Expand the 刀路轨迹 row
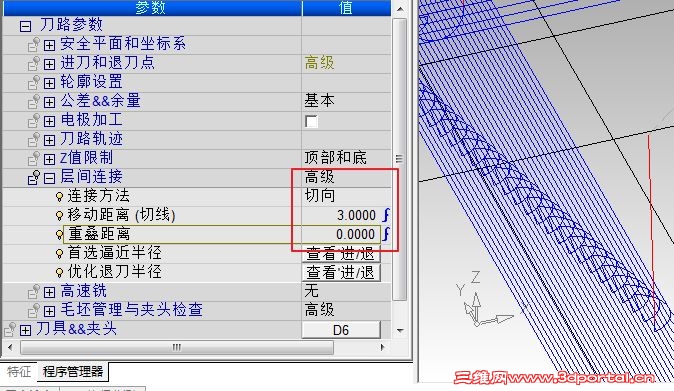 (49, 140)
